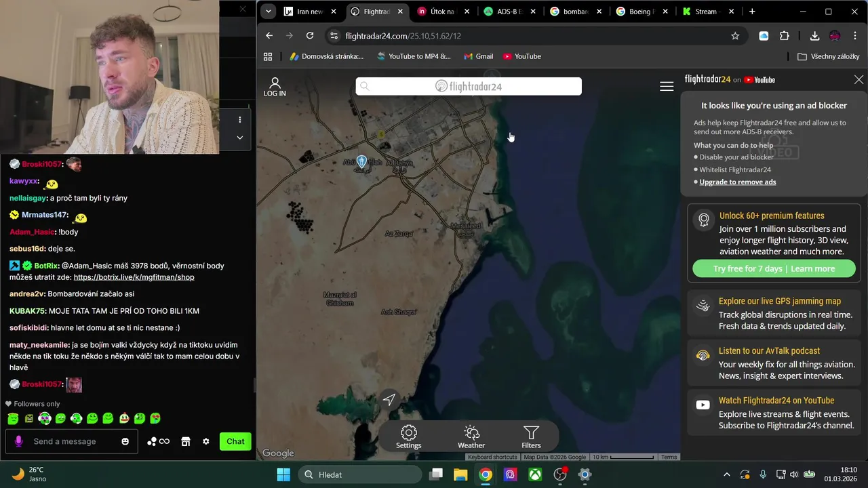
Task: Open Chrome extensions puzzle icon
Action: [785, 36]
